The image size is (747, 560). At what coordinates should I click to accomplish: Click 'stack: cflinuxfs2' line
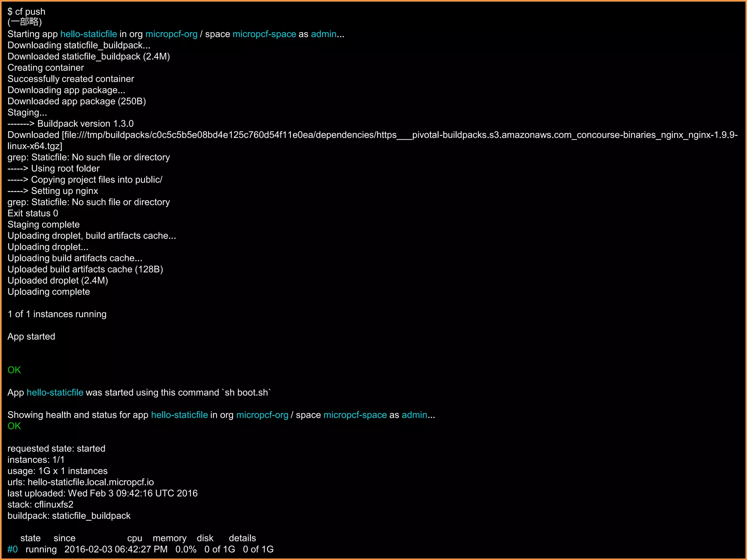point(40,505)
